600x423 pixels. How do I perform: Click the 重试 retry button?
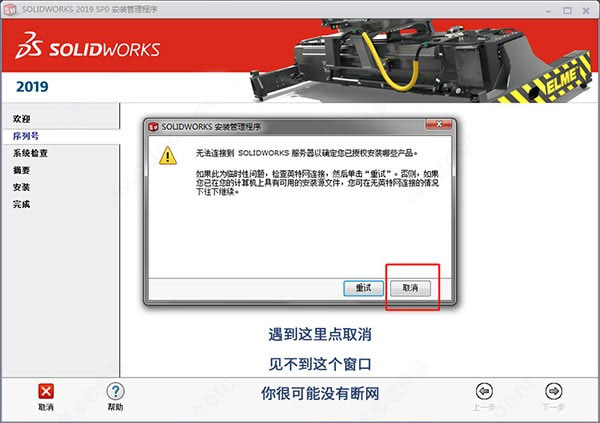[364, 288]
